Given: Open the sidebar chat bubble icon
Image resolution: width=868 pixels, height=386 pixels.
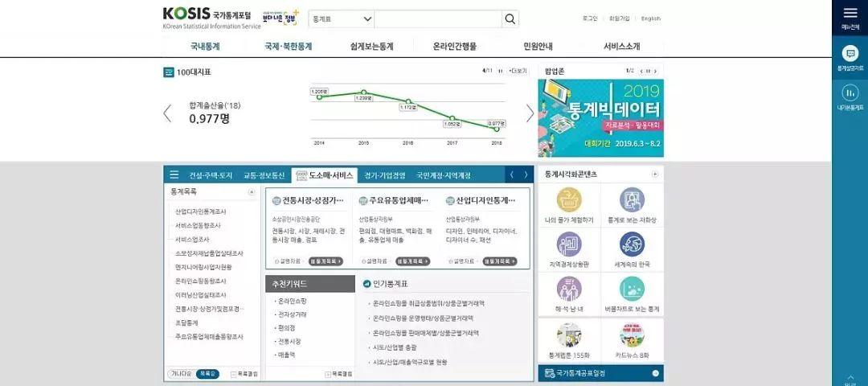Looking at the screenshot, I should tap(850, 54).
